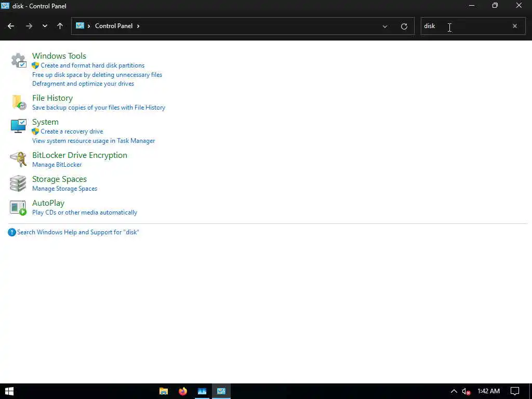Open Play CDs or other media automatically
The image size is (532, 399).
85,212
